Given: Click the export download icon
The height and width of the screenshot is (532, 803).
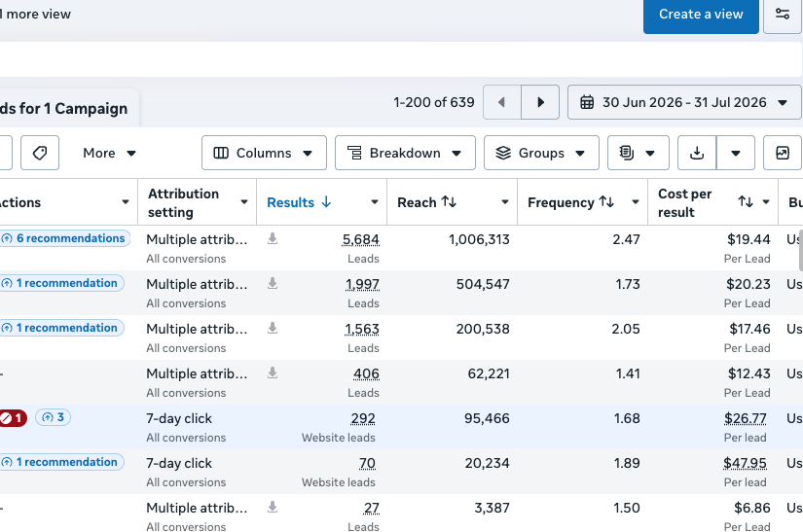Looking at the screenshot, I should point(697,153).
